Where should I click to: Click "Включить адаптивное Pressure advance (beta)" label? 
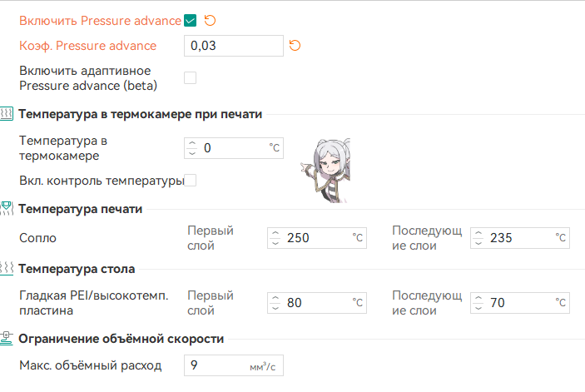pyautogui.click(x=88, y=78)
